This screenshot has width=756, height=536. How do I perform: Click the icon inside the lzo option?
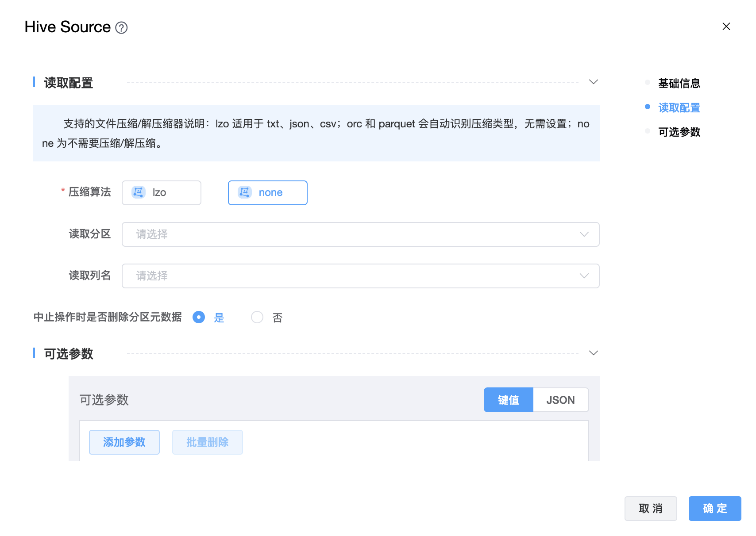point(138,192)
